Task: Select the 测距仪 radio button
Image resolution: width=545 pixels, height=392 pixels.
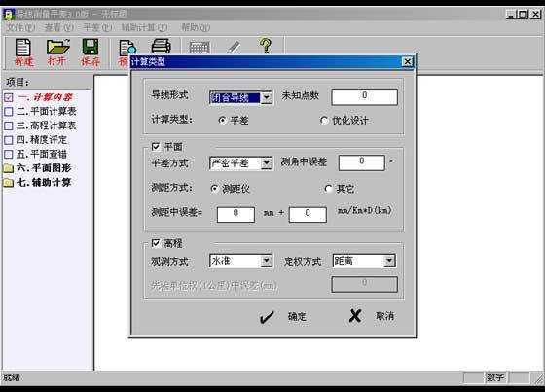Action: (214, 189)
